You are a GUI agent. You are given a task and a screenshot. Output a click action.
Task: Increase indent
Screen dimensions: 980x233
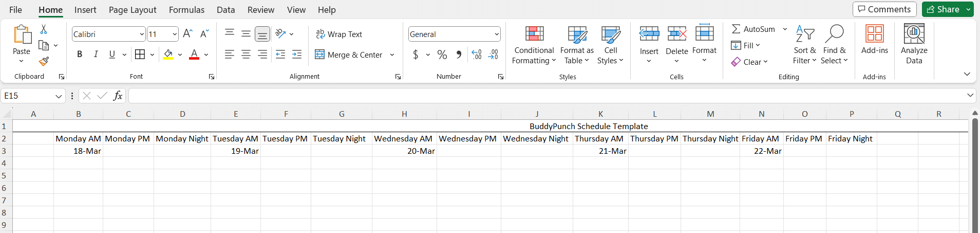pos(297,55)
